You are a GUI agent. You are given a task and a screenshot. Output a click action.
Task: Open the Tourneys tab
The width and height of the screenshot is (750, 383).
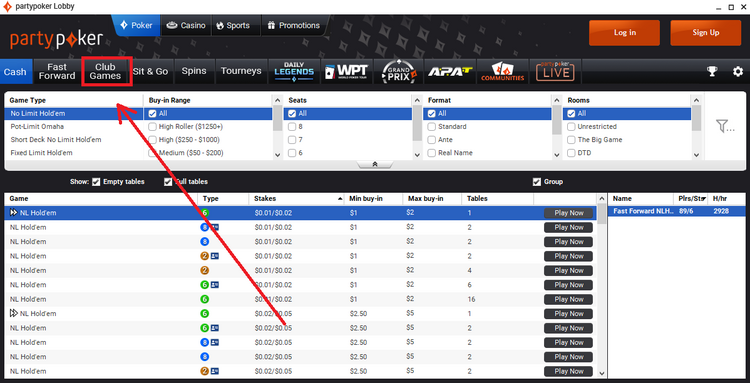coord(241,71)
